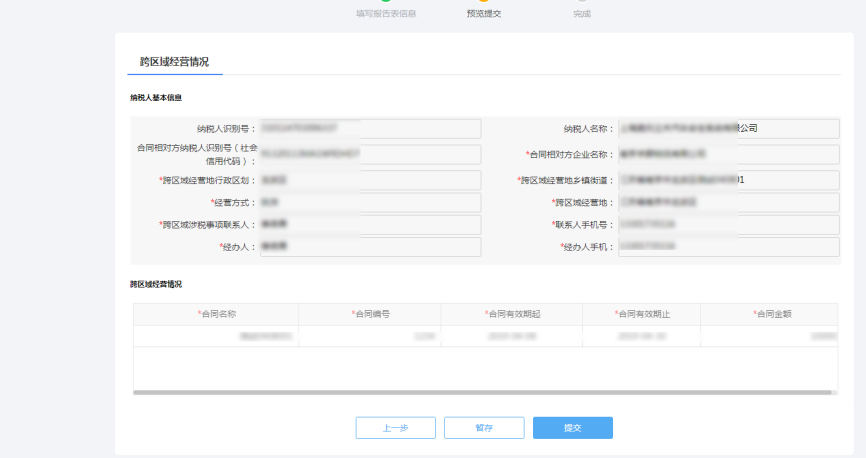Click the 合同金额 column header

pos(769,314)
